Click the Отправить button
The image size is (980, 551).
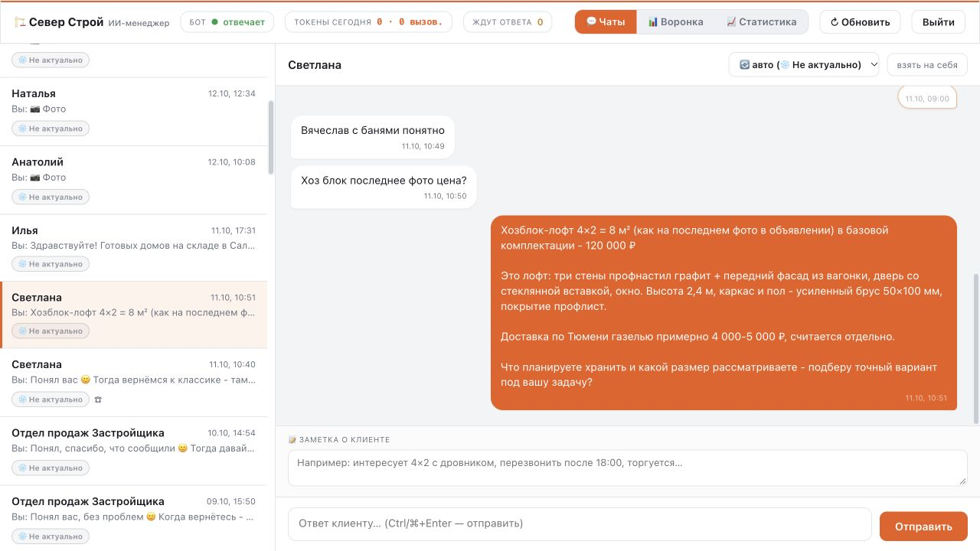click(923, 527)
